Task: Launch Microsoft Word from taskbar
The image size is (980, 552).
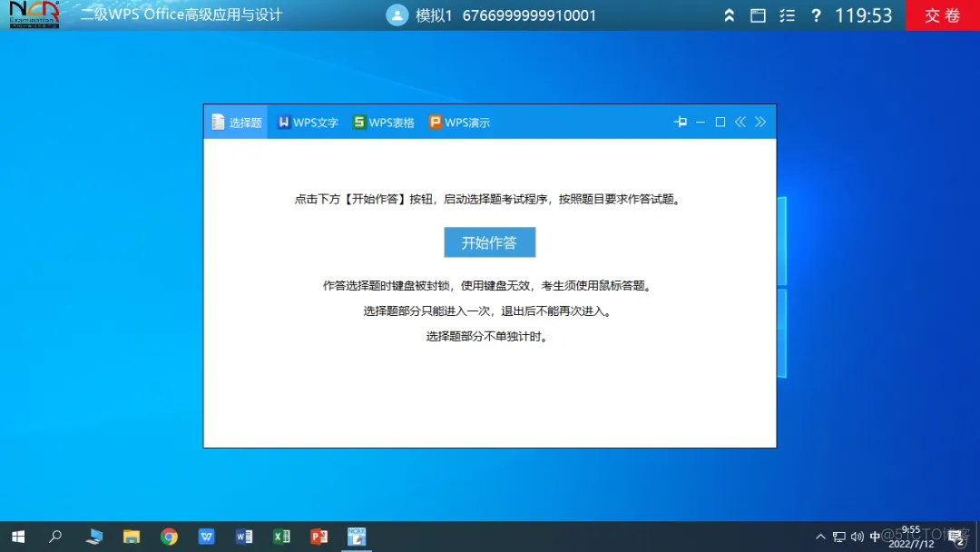Action: click(x=244, y=537)
